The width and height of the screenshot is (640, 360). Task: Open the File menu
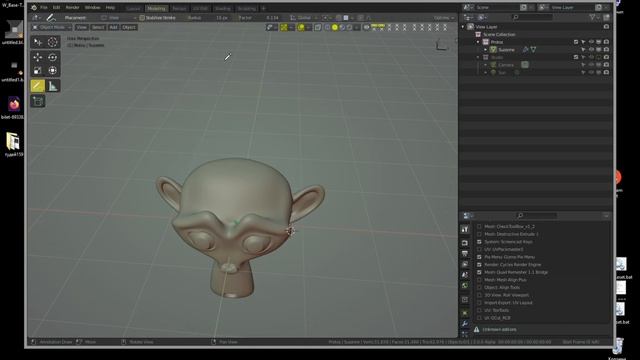click(x=44, y=8)
